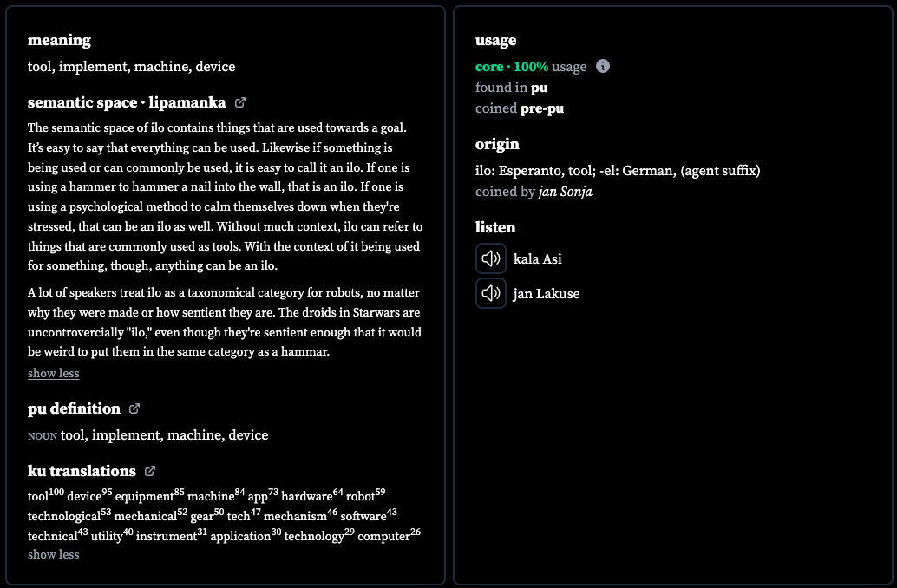This screenshot has width=897, height=588.
Task: Play jan Lakuse pronunciation speaker button
Action: (x=491, y=293)
